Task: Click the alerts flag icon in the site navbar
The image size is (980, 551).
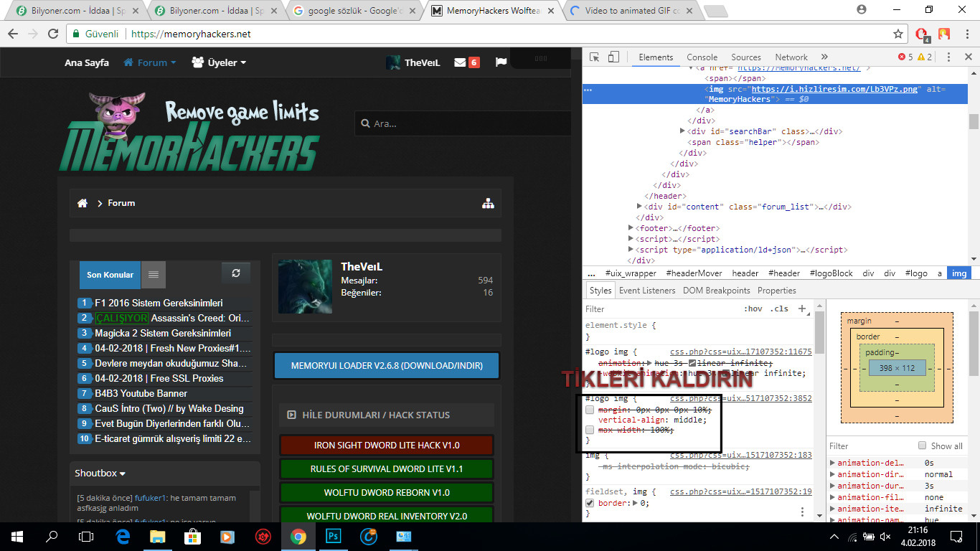Action: 501,62
